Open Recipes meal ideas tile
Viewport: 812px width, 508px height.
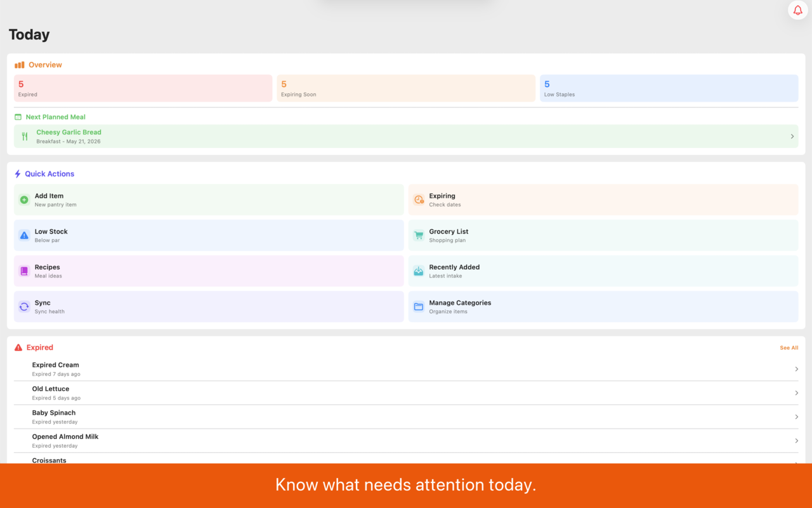click(209, 271)
